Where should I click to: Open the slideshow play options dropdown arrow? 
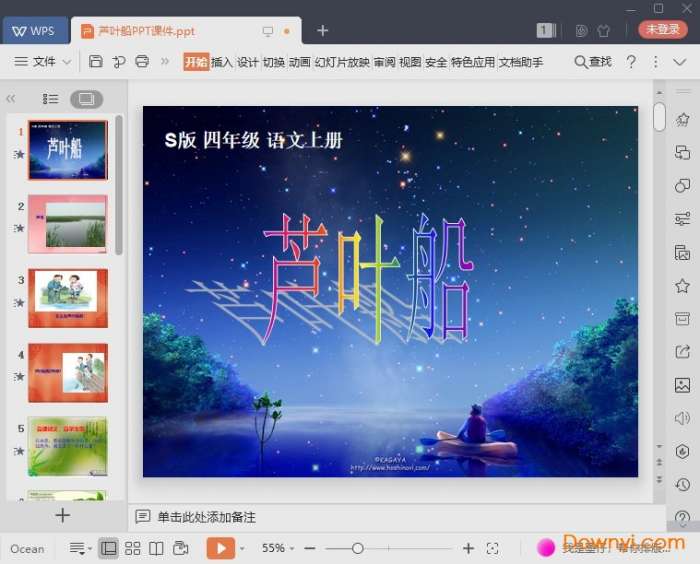coord(242,548)
